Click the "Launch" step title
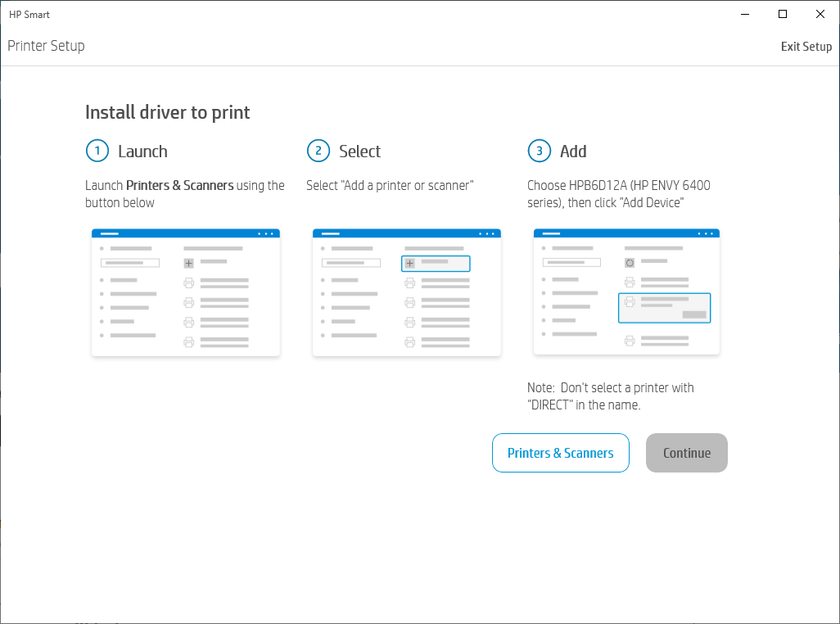840x624 pixels. click(142, 151)
